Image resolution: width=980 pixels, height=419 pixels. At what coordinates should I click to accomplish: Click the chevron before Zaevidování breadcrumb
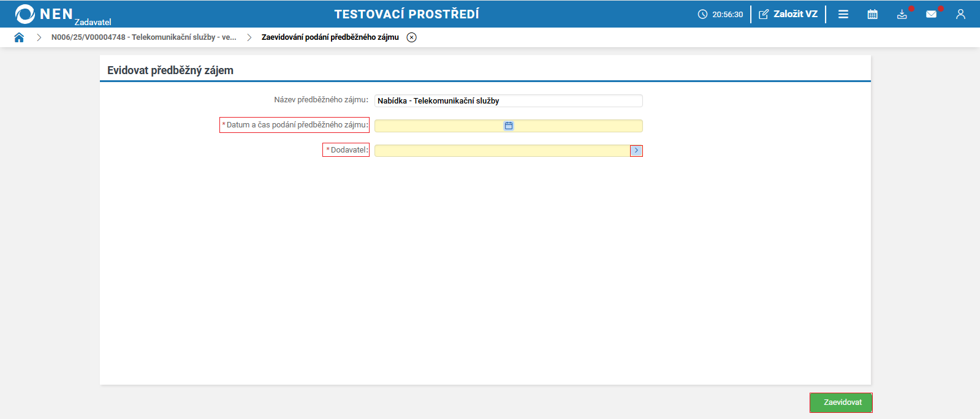tap(249, 37)
